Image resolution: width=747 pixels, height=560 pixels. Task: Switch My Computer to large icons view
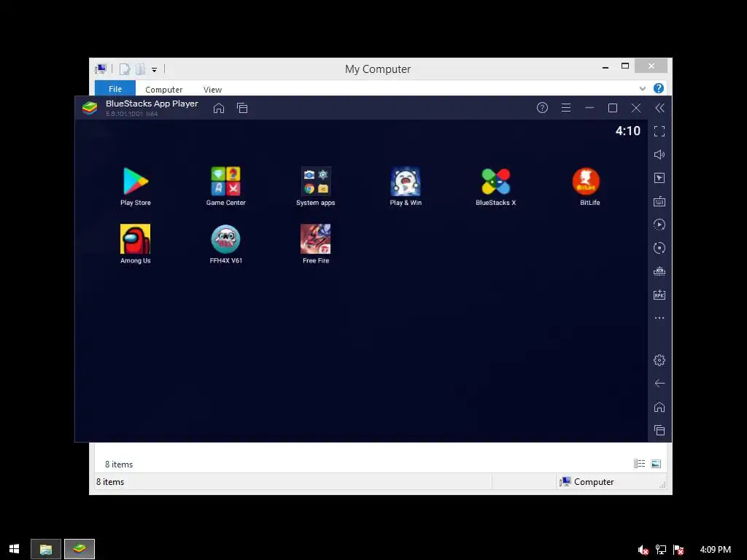tap(656, 463)
